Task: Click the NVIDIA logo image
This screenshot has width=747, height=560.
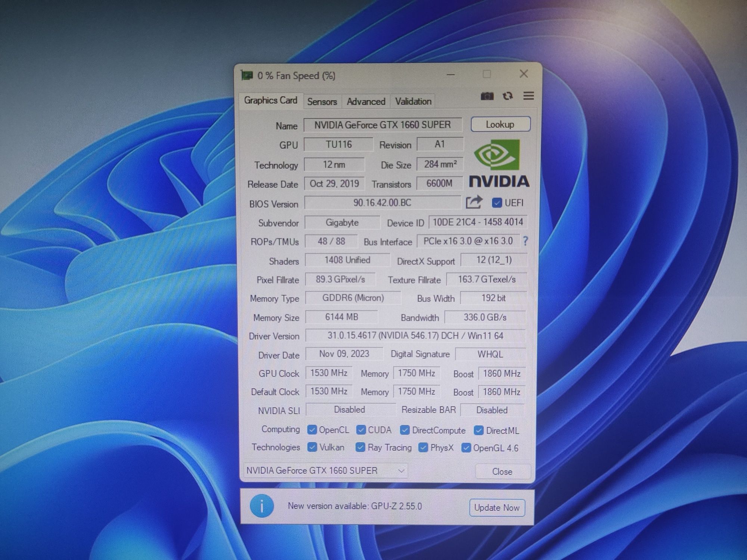Action: (499, 163)
